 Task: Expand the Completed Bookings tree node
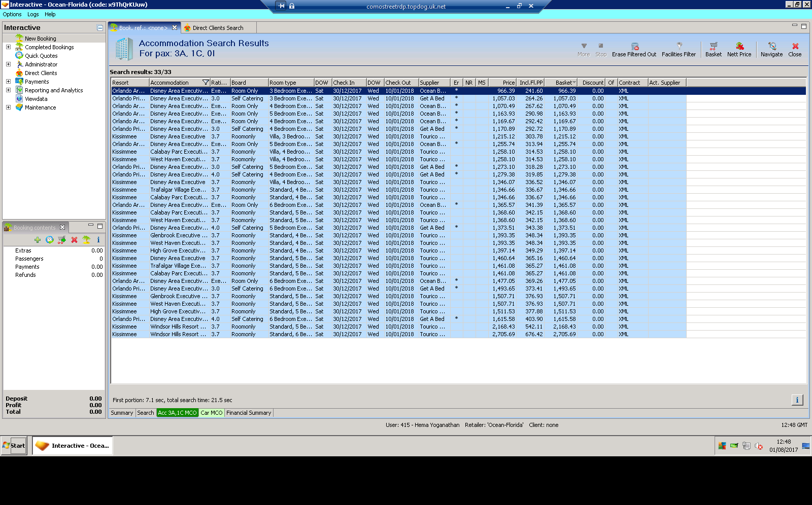point(8,47)
